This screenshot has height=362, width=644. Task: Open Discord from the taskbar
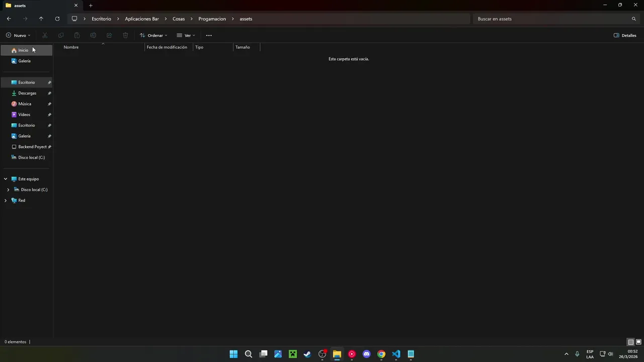point(367,354)
